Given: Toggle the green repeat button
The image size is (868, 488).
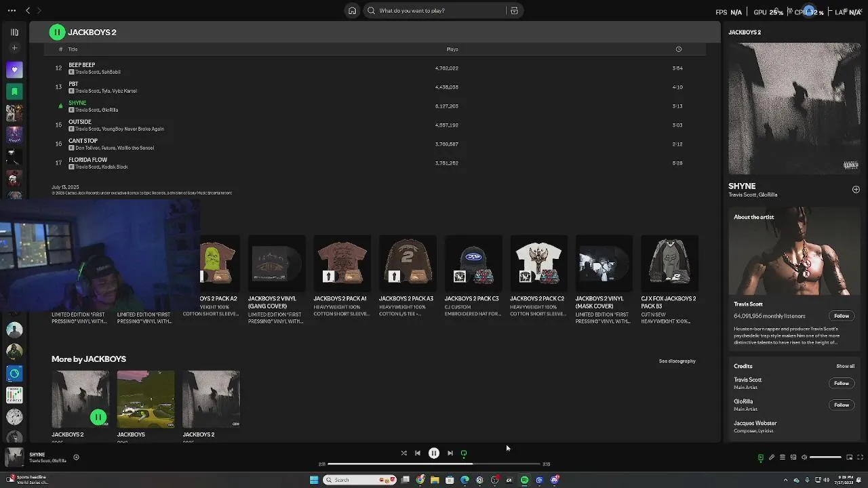Looking at the screenshot, I should [x=464, y=453].
